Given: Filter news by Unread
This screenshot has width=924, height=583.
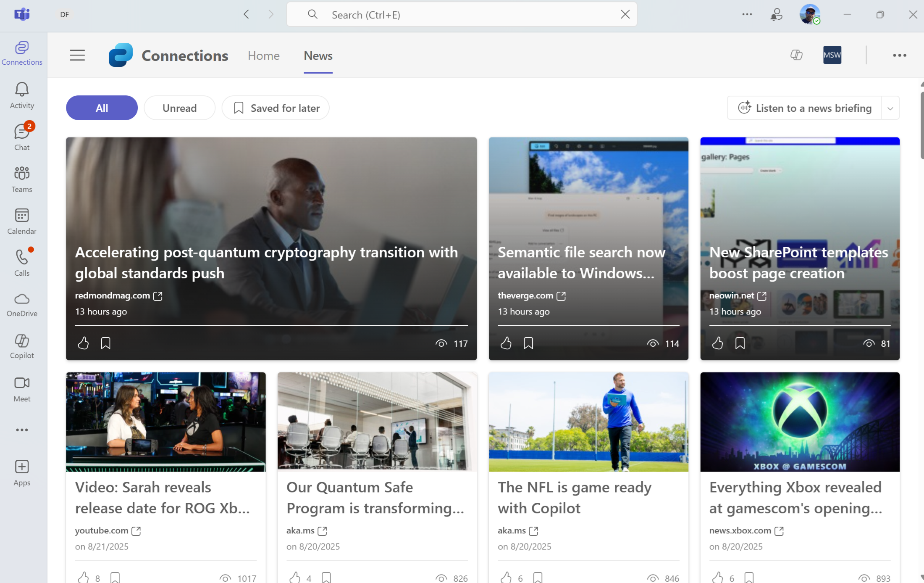Looking at the screenshot, I should [179, 108].
